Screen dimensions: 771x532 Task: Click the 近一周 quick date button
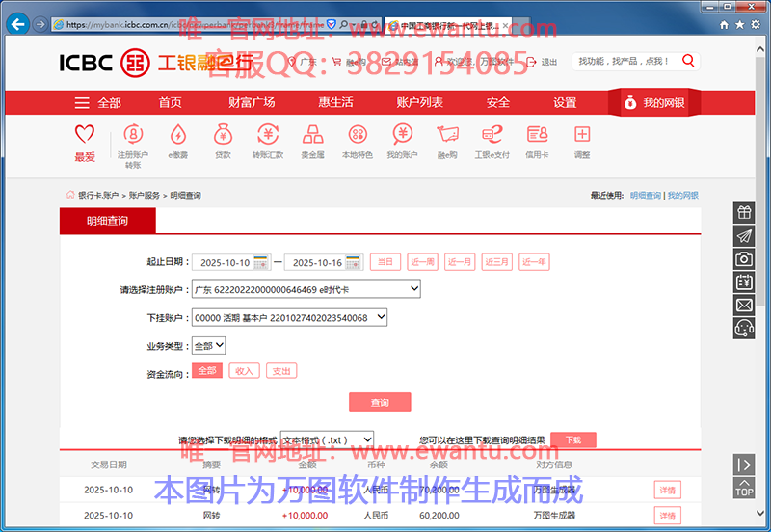[x=422, y=262]
